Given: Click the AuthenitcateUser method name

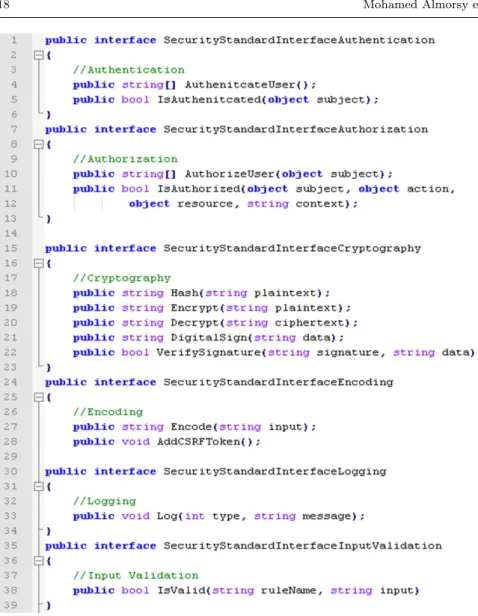Looking at the screenshot, I should [x=241, y=85].
